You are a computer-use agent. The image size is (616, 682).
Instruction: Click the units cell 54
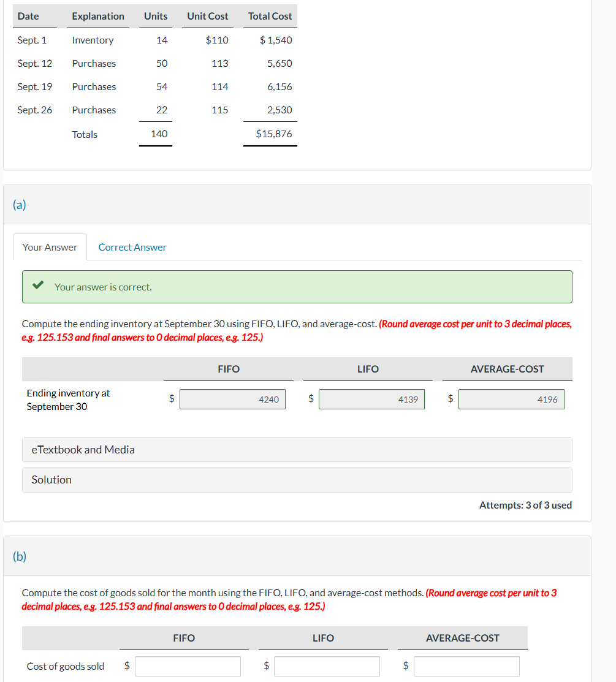(162, 86)
